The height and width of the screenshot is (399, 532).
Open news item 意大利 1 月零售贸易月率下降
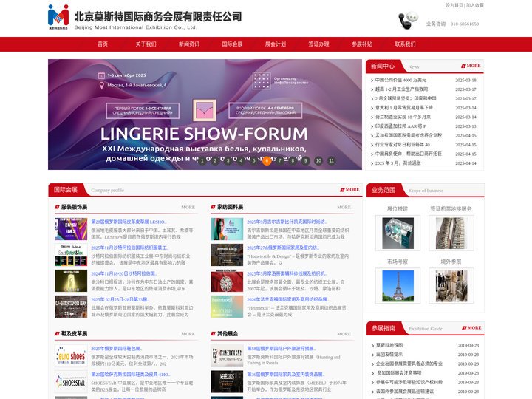pyautogui.click(x=403, y=108)
